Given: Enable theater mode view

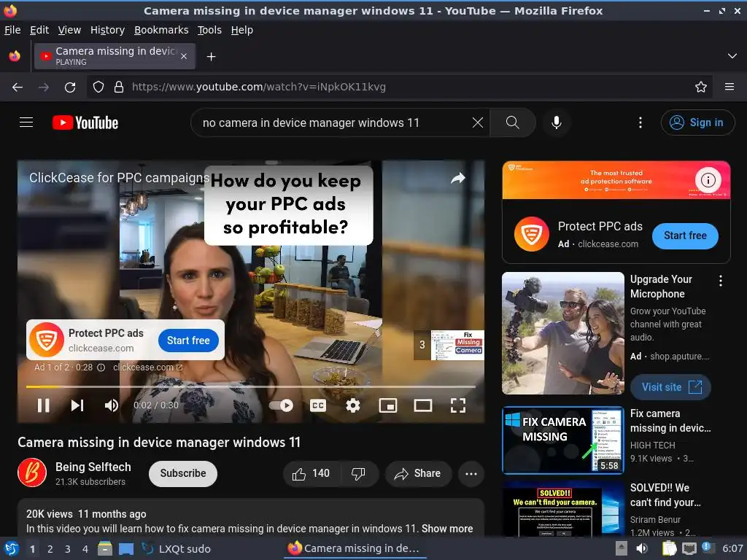Looking at the screenshot, I should tap(422, 405).
